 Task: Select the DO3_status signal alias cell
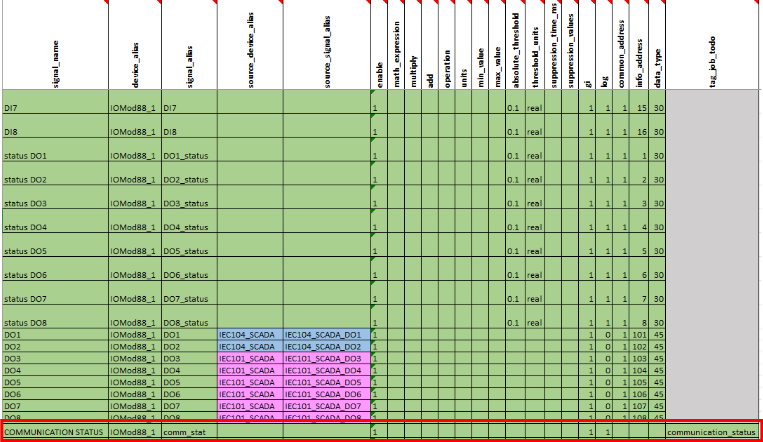click(x=189, y=197)
